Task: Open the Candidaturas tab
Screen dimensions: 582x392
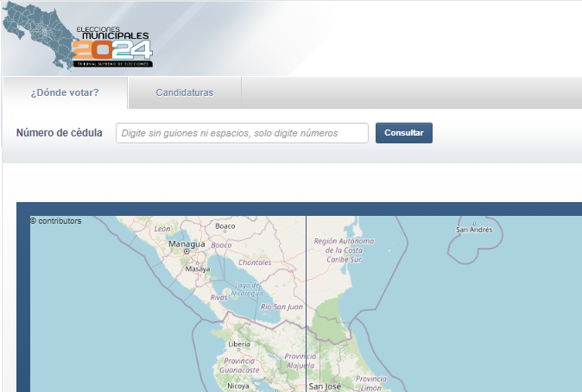Action: 184,92
